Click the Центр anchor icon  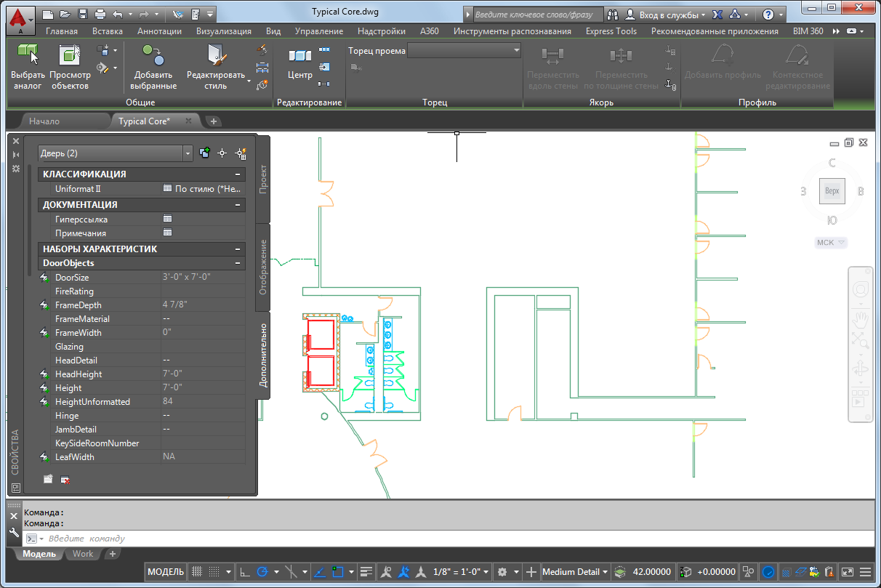[x=299, y=57]
